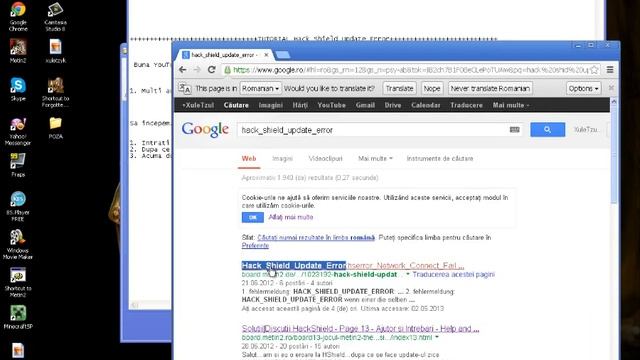This screenshot has width=640, height=360.
Task: Open Calendar in Google bar
Action: click(x=426, y=105)
